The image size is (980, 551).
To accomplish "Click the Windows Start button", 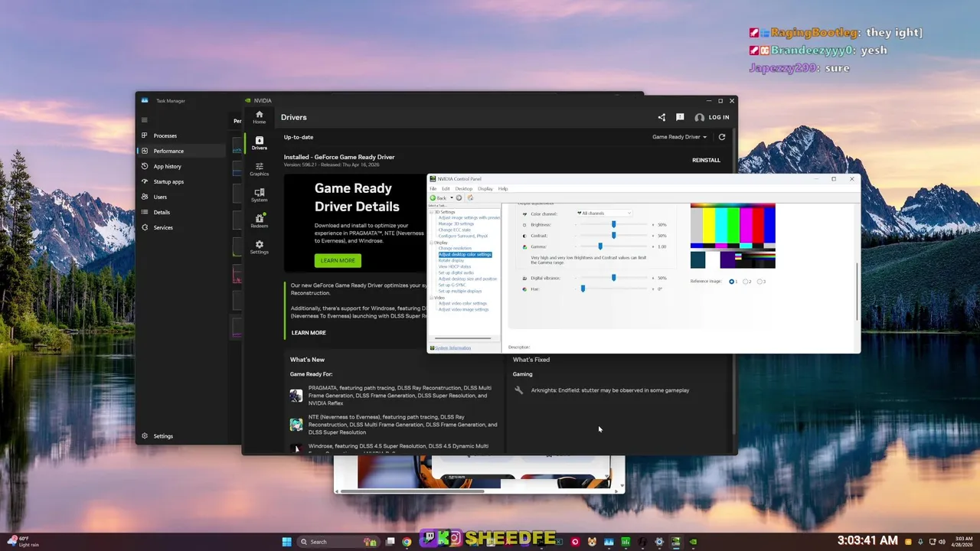I will [x=286, y=542].
